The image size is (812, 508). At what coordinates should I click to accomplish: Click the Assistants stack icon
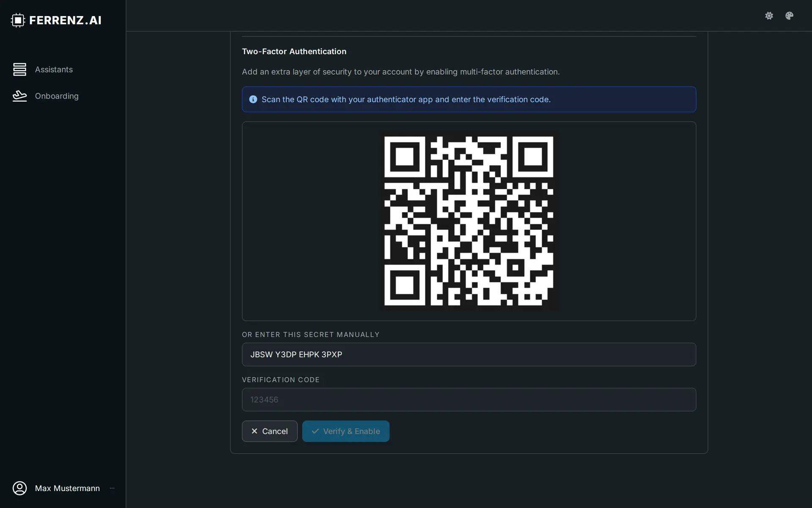pos(19,69)
